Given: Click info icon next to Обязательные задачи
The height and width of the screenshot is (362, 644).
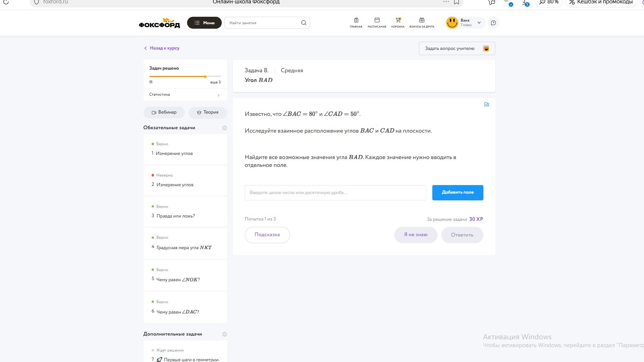Looking at the screenshot, I should pyautogui.click(x=224, y=128).
